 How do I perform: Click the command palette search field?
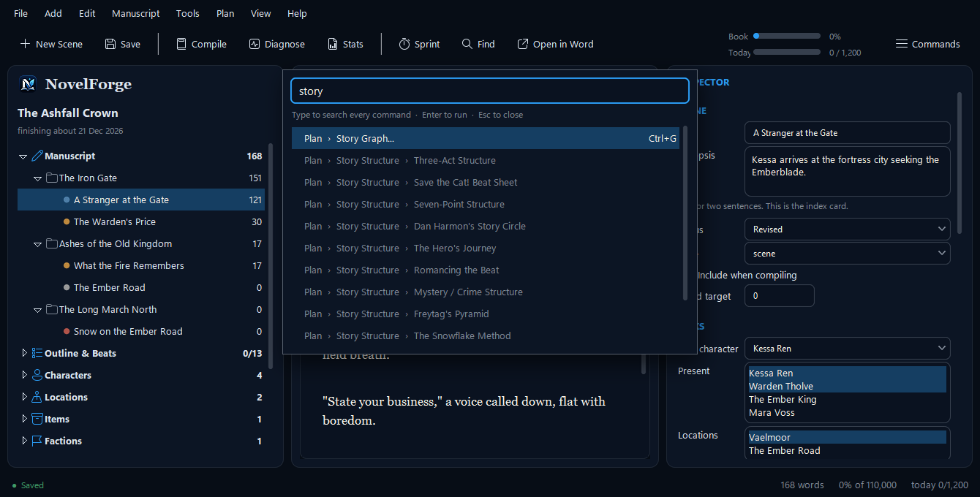(490, 91)
